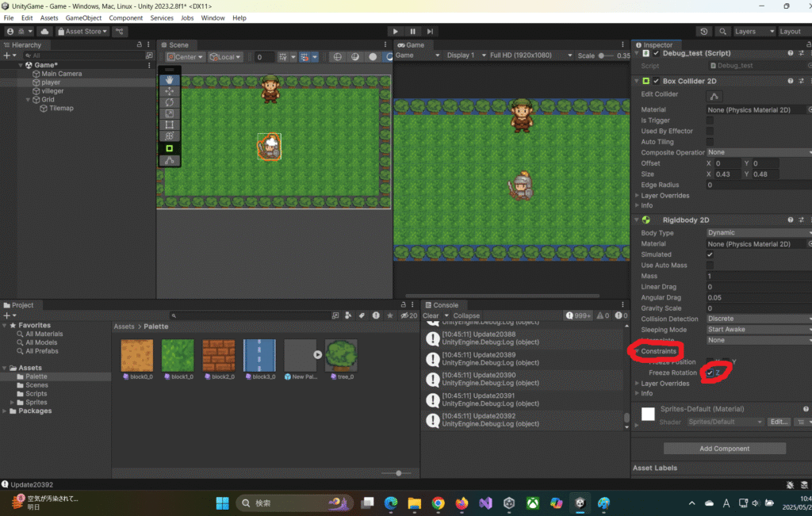Select the Scale tool in Scene toolbar
The height and width of the screenshot is (516, 812).
click(170, 113)
